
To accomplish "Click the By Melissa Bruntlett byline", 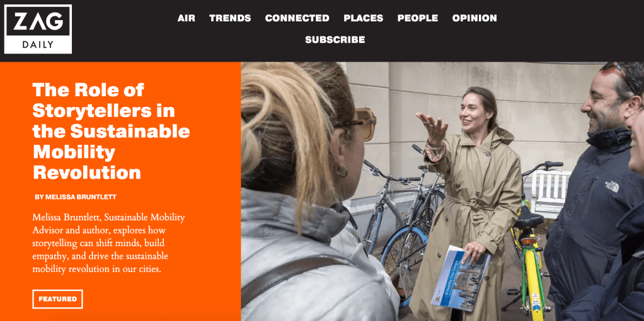I will pyautogui.click(x=76, y=197).
